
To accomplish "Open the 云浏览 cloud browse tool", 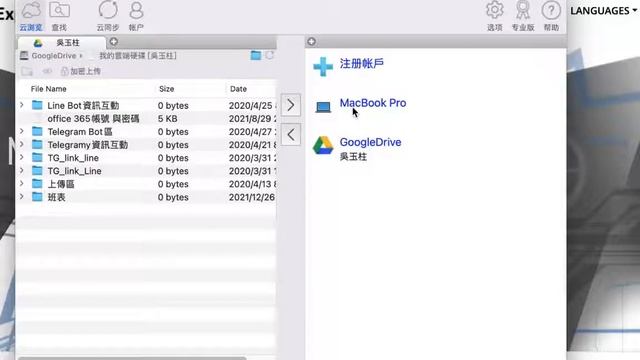I will [31, 16].
